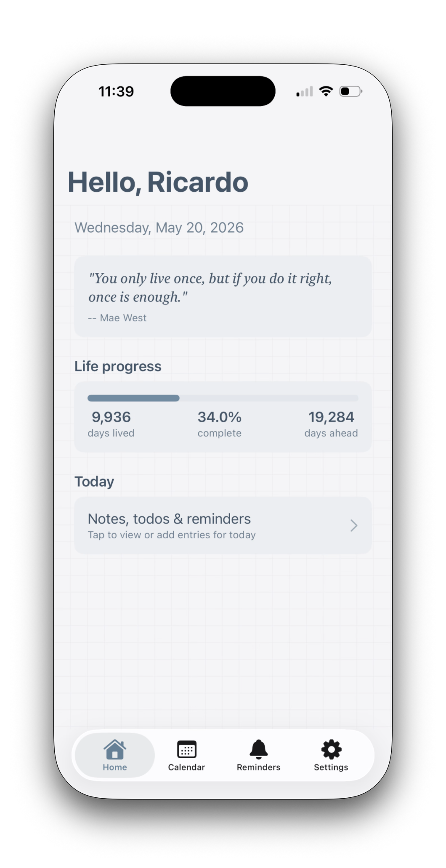The width and height of the screenshot is (446, 868).
Task: Tap the status bar clock 11:39
Action: (x=116, y=91)
